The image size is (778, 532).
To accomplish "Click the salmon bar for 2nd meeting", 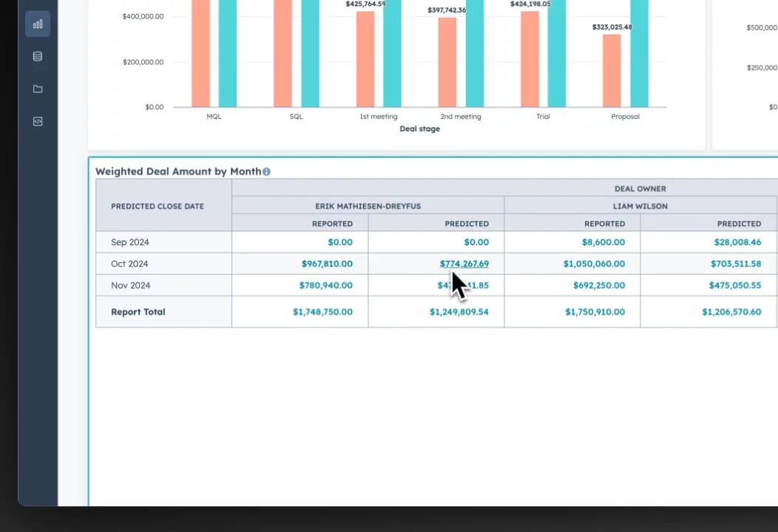I will coord(447,62).
